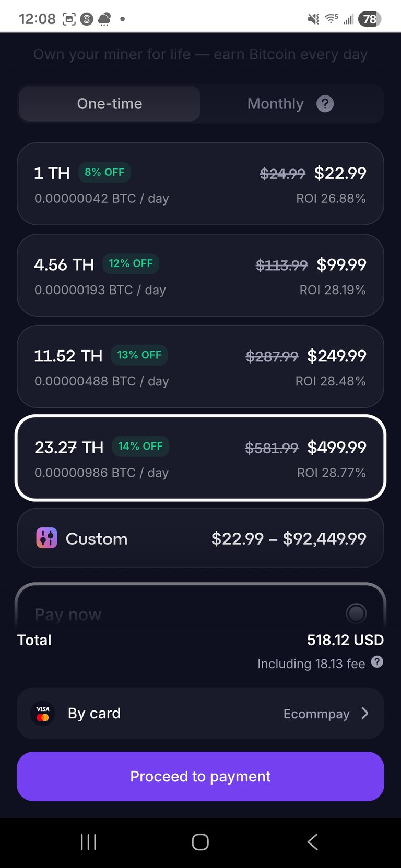Switch to the One-time tab

(x=110, y=104)
